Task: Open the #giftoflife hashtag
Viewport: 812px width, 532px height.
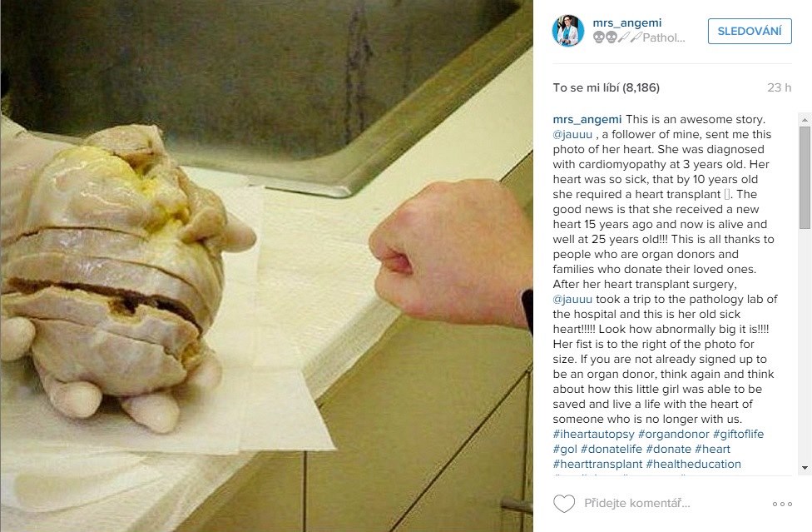Action: (x=739, y=434)
